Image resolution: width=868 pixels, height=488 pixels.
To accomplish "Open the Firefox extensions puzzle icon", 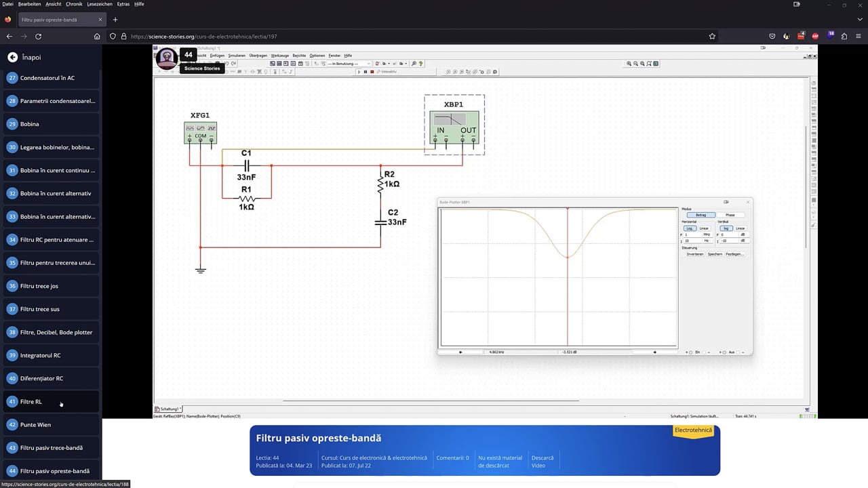I will pos(844,36).
